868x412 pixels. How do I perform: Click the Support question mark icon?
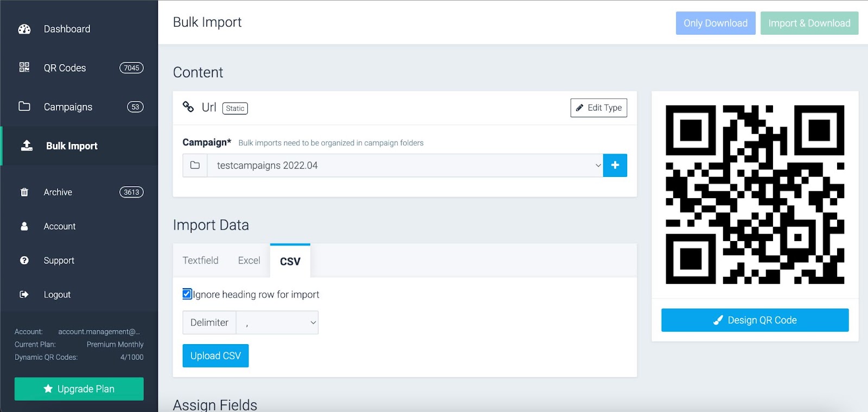(24, 261)
